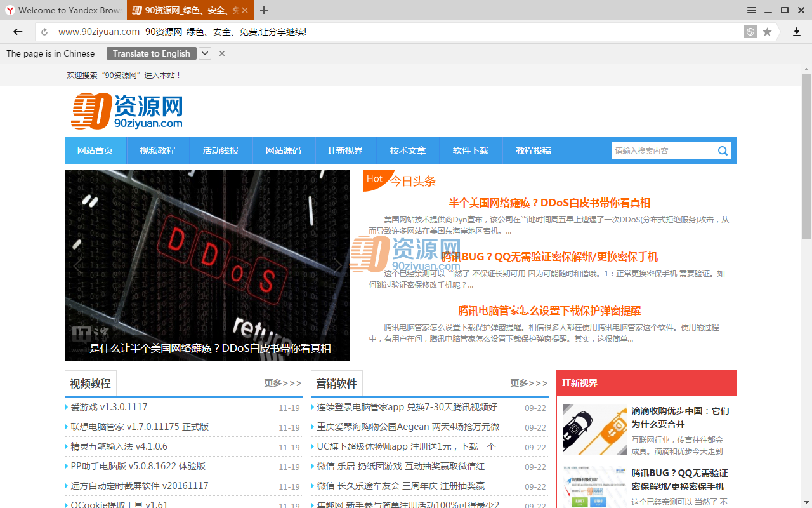Open 视频教程 navigation item
Image resolution: width=812 pixels, height=508 pixels.
[157, 150]
